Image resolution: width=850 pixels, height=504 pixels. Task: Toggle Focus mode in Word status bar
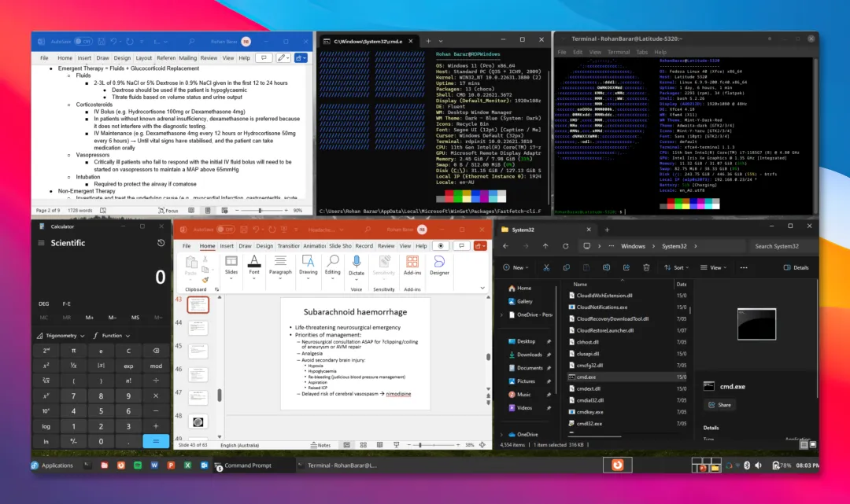[168, 210]
